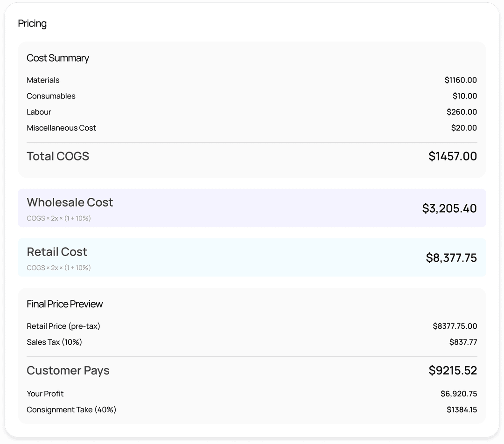
Task: Click the formula under Retail Cost
Action: 58,268
